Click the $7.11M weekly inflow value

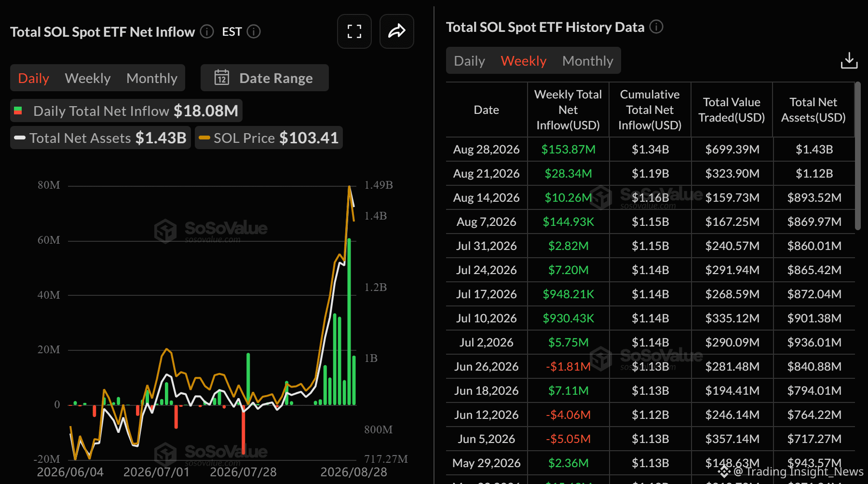pos(569,391)
